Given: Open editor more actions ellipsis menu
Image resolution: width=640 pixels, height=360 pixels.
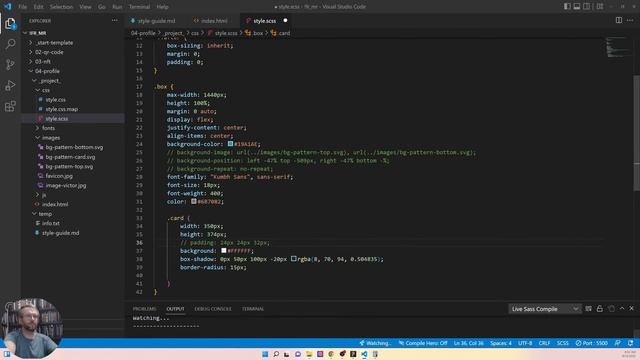Looking at the screenshot, I should [x=630, y=20].
